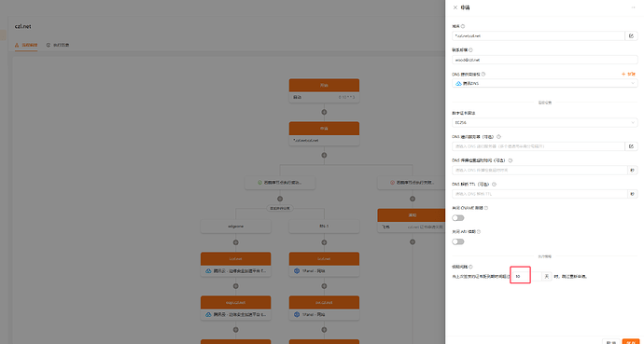Open the Tencent DNS provider dropdown
644x344 pixels.
tap(545, 83)
